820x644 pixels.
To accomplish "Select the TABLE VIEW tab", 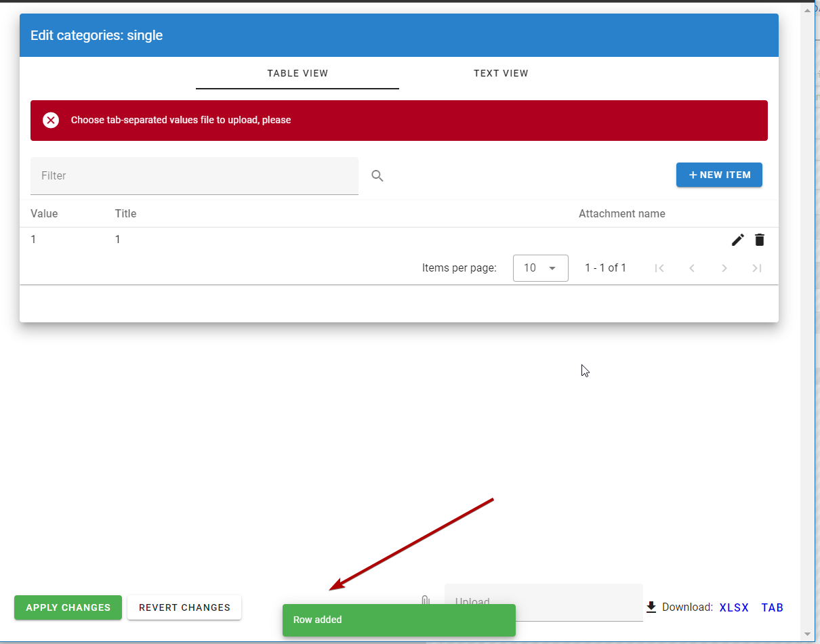I will [x=298, y=73].
